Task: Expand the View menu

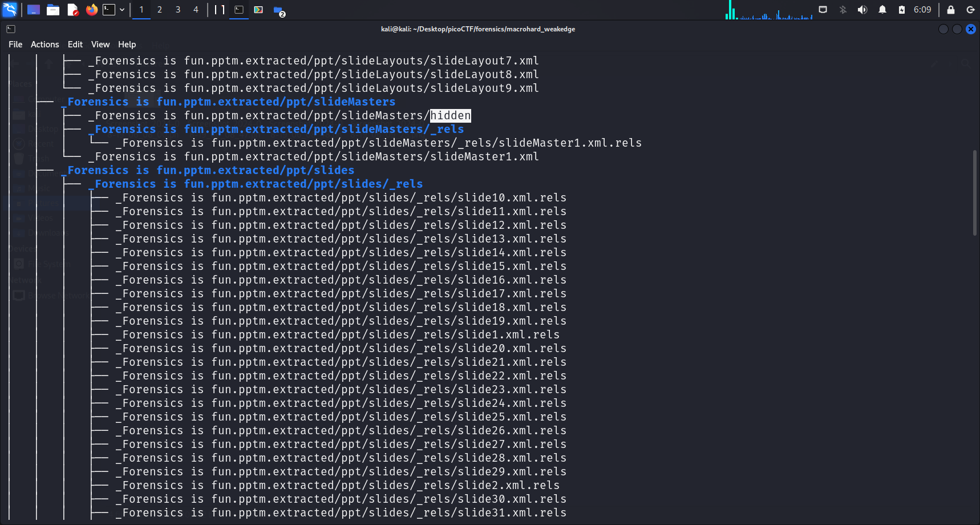Action: point(100,45)
